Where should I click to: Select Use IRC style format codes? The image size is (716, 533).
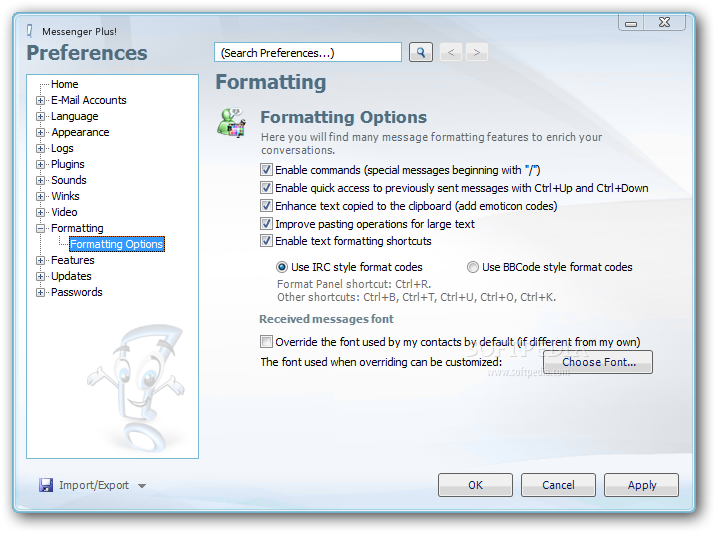282,267
